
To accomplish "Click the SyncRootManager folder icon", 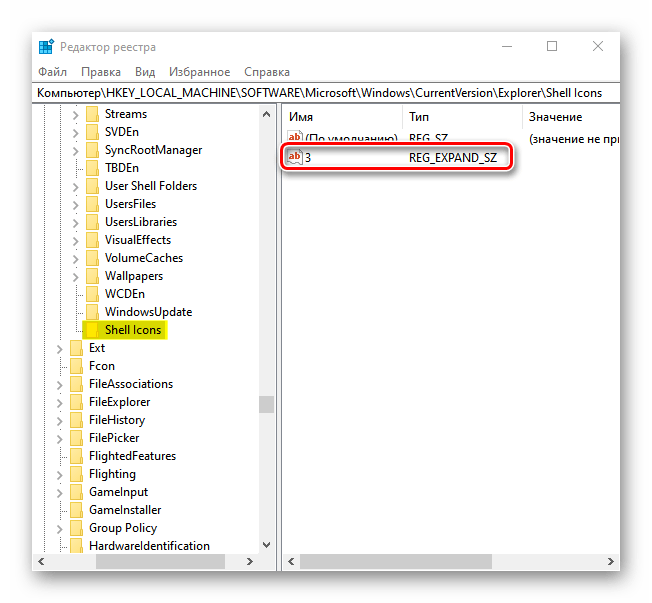I will (x=92, y=150).
